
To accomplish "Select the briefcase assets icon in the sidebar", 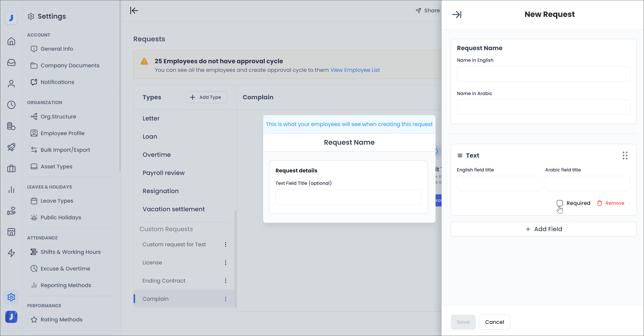I will pos(11,169).
